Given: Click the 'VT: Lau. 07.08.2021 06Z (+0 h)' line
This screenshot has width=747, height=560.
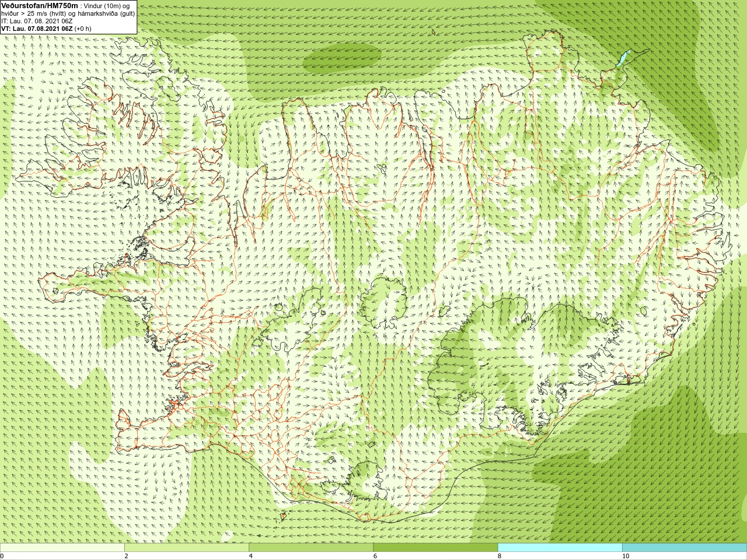Looking at the screenshot, I should pos(46,29).
